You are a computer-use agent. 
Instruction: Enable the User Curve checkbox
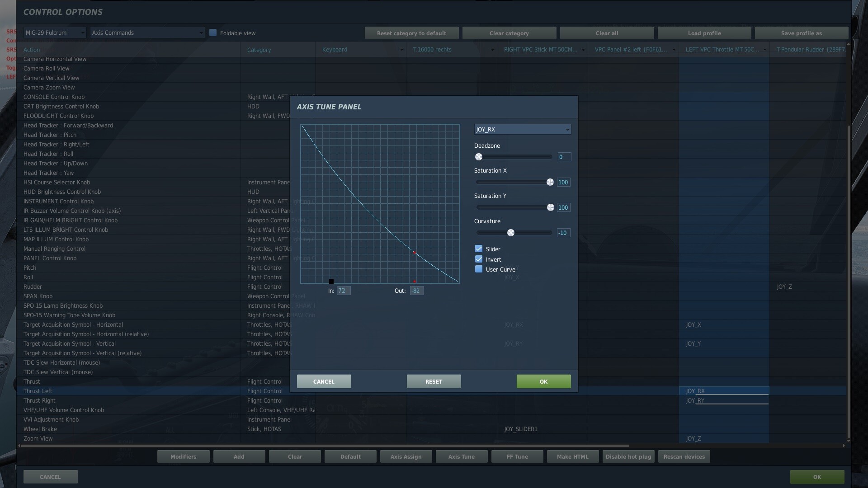click(x=479, y=269)
